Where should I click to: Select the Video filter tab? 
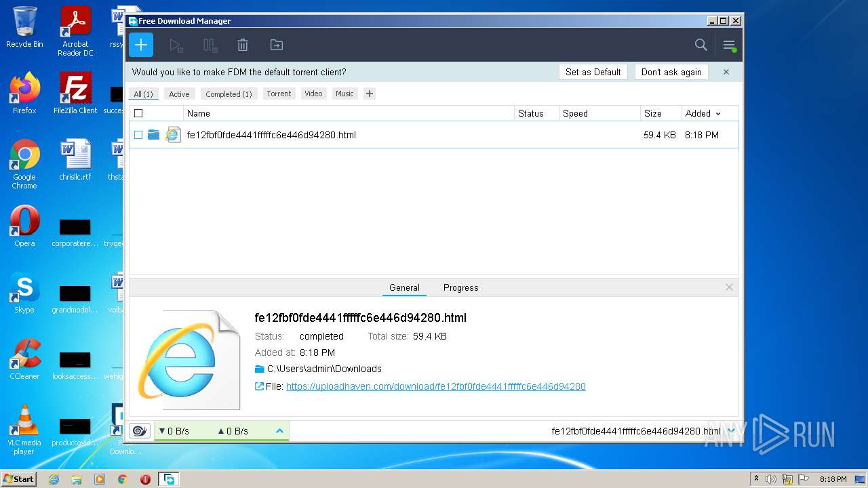(313, 94)
